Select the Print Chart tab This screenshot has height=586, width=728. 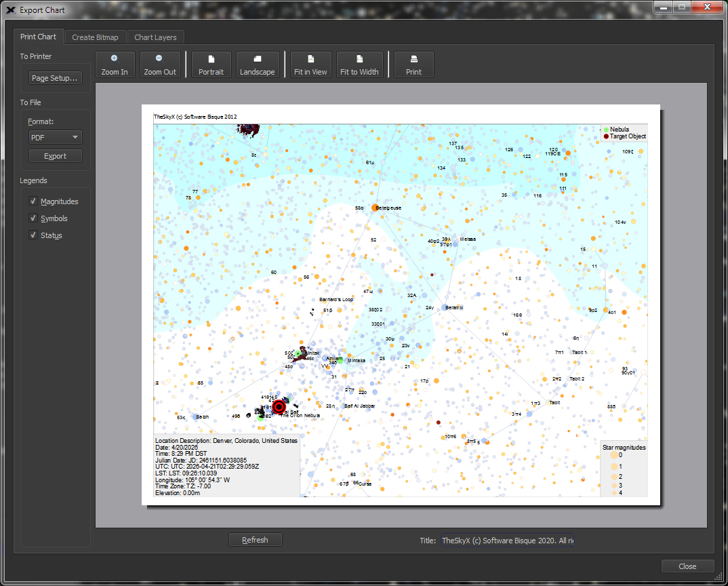38,37
